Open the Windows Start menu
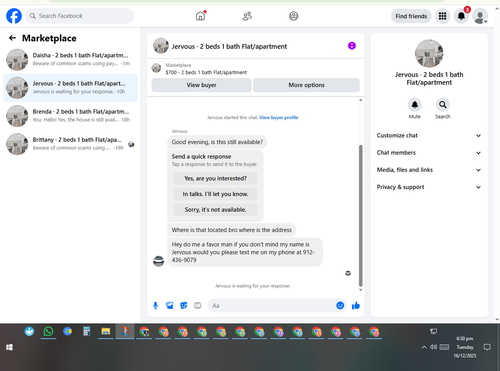 pyautogui.click(x=9, y=347)
